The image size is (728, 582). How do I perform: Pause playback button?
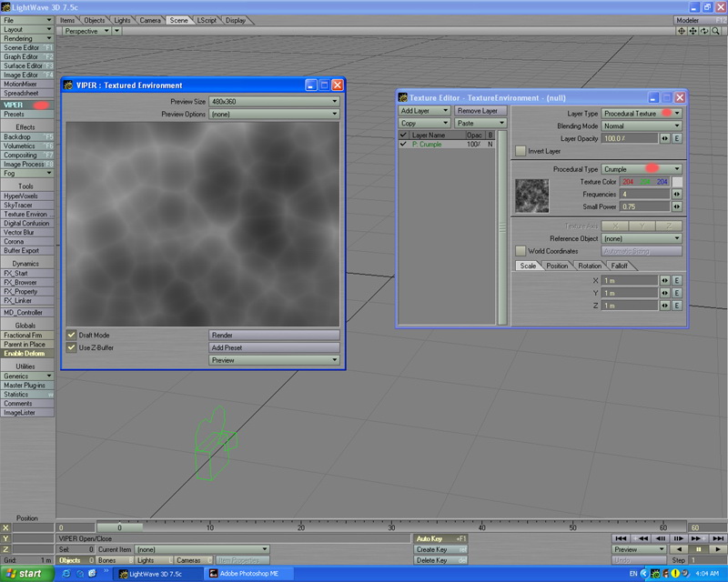tap(698, 549)
